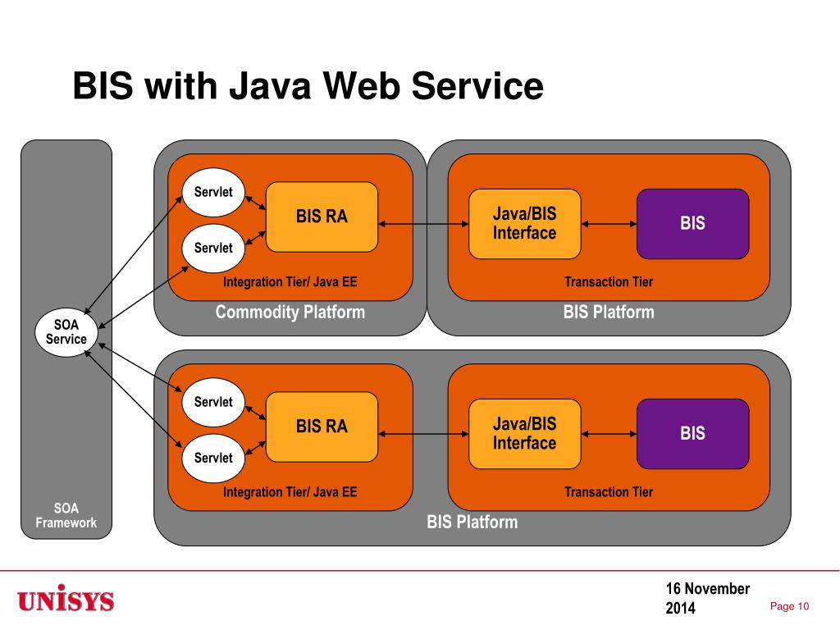Click Transaction Tier label in bottom BIS Platform
The height and width of the screenshot is (630, 840).
(x=609, y=492)
